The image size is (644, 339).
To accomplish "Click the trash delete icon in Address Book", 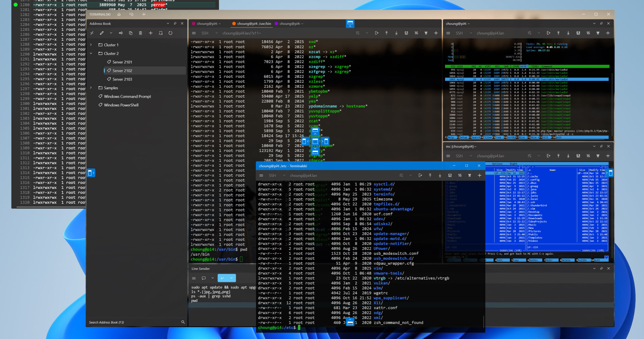I will pos(141,33).
